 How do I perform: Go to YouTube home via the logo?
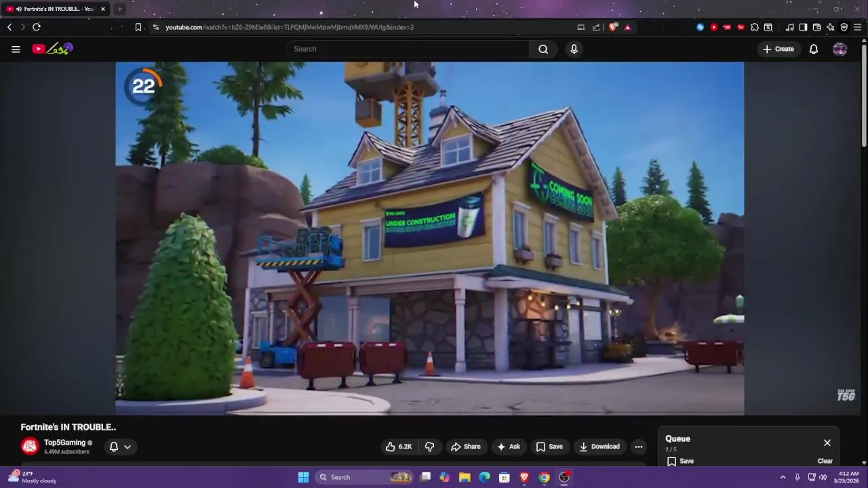(x=52, y=49)
